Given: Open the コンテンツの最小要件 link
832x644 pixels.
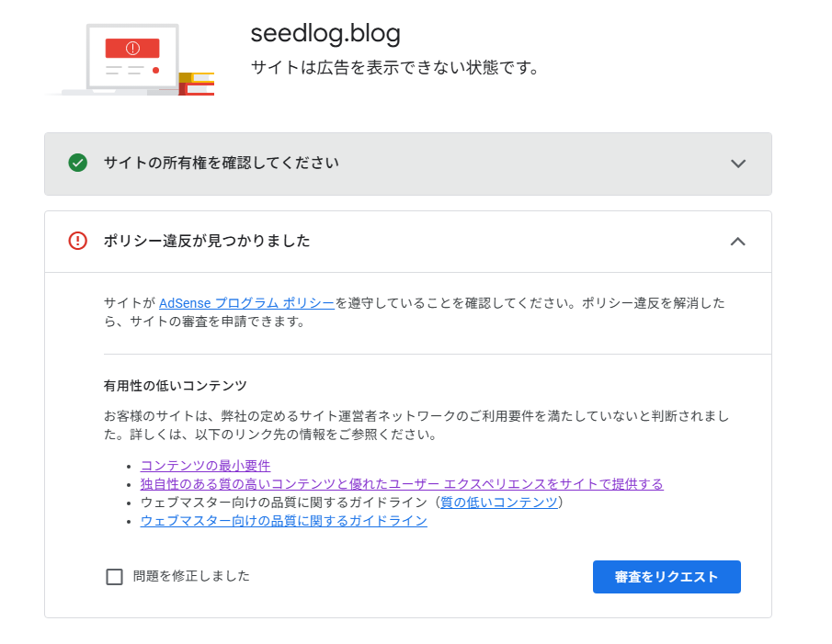Looking at the screenshot, I should [205, 466].
